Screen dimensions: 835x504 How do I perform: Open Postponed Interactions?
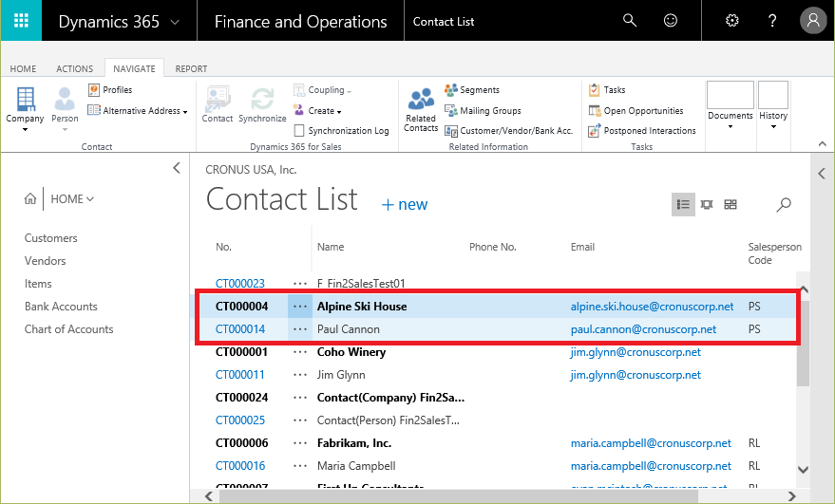(642, 130)
